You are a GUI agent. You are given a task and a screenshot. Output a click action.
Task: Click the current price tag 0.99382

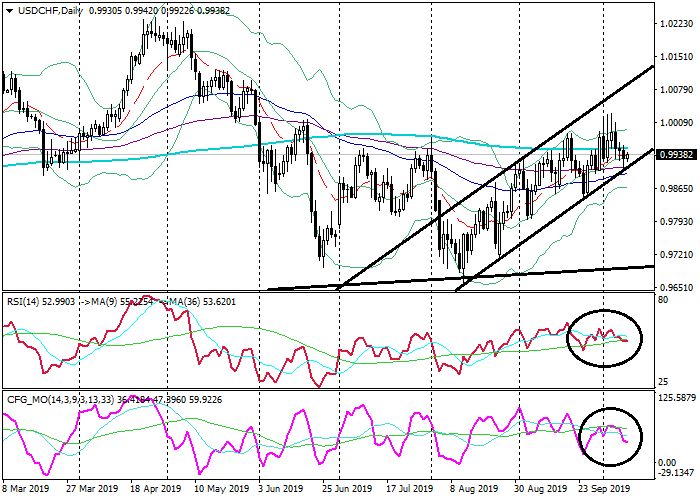(x=676, y=155)
